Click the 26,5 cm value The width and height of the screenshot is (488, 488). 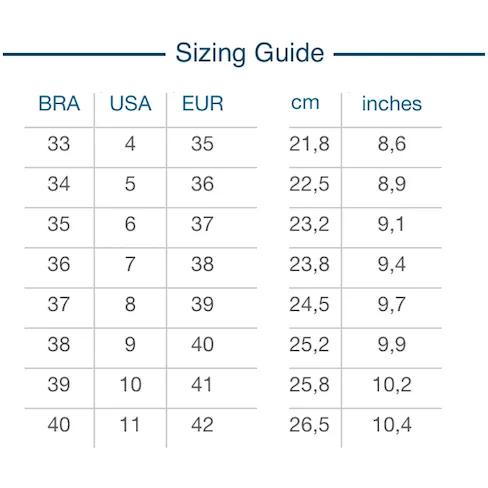pyautogui.click(x=309, y=425)
